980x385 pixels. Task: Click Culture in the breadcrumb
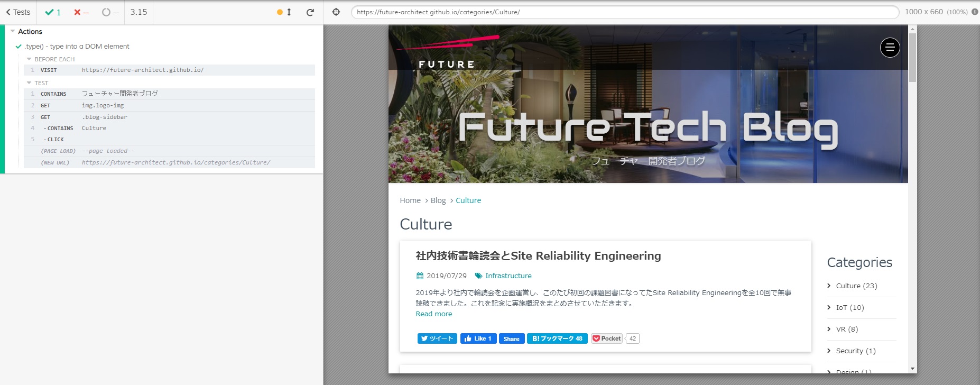pos(468,200)
